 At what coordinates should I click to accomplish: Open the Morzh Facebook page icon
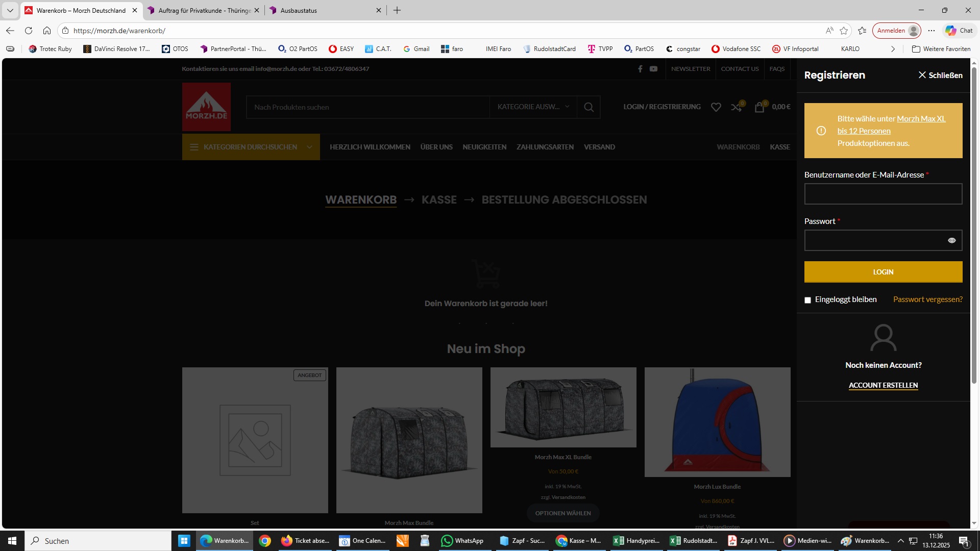[x=640, y=69]
